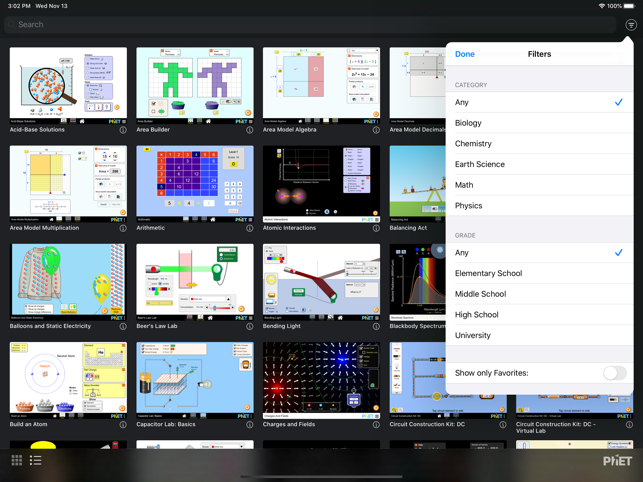643x482 pixels.
Task: Open Bending Light thumbnail
Action: point(321,282)
